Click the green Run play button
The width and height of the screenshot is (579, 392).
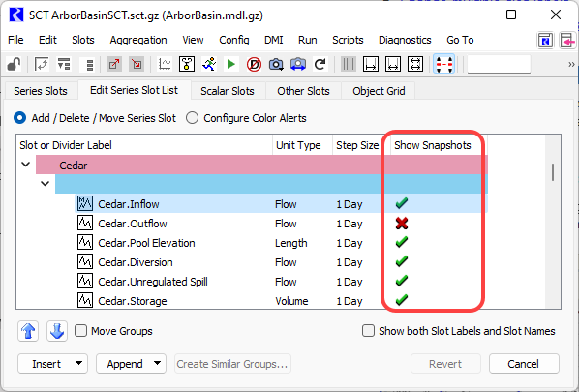click(x=231, y=64)
